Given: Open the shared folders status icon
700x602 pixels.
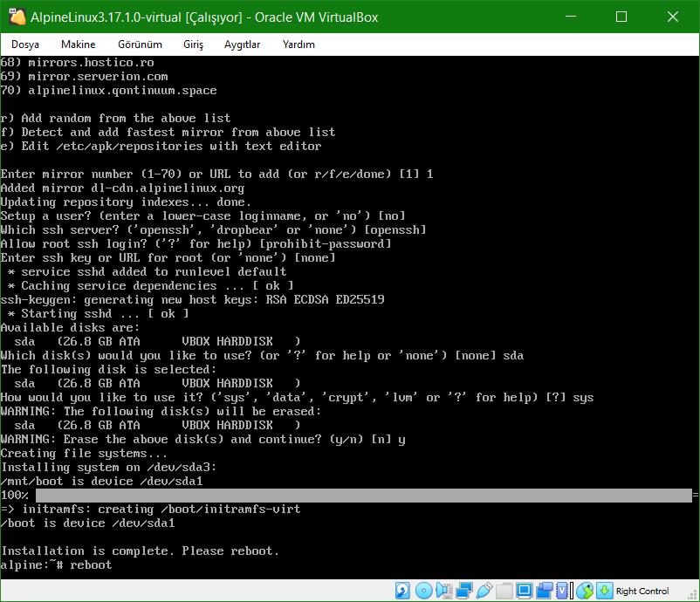Looking at the screenshot, I should (x=504, y=591).
